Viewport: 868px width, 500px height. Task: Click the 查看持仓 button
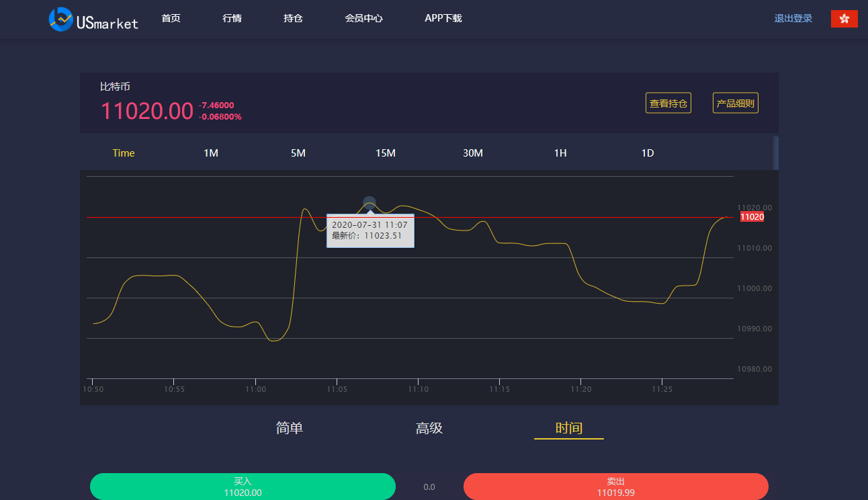(668, 103)
